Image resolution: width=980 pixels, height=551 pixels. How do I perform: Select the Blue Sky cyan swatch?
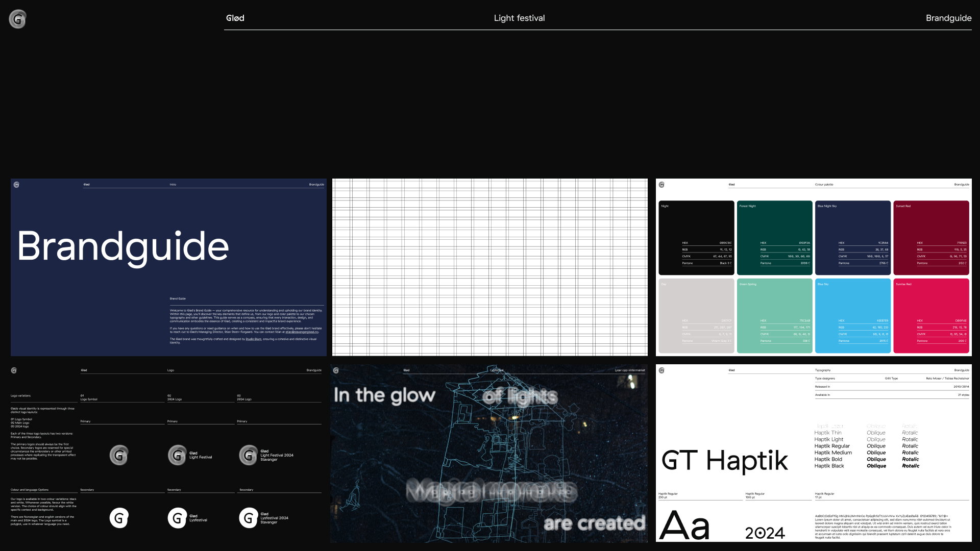coord(853,316)
